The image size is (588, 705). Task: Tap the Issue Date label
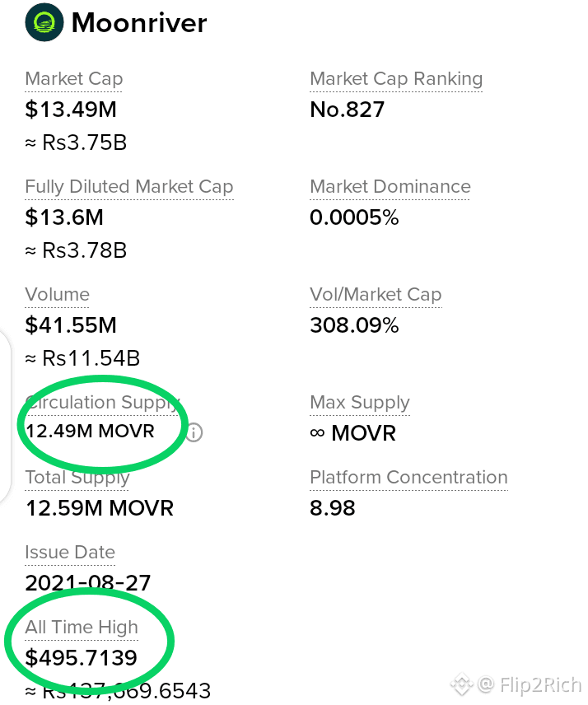70,552
